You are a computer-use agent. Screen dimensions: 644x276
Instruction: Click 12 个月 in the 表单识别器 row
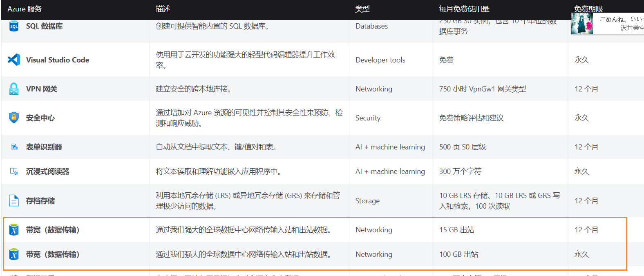pos(586,147)
